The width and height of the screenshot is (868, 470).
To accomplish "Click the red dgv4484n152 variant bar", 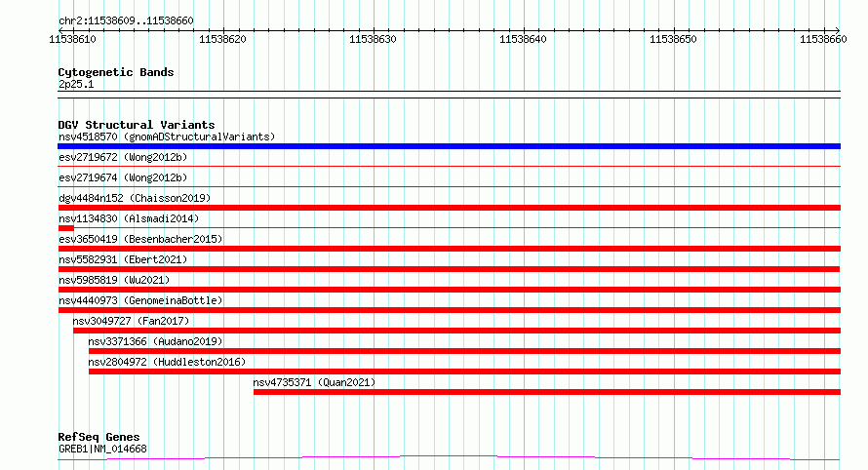I will click(x=449, y=208).
